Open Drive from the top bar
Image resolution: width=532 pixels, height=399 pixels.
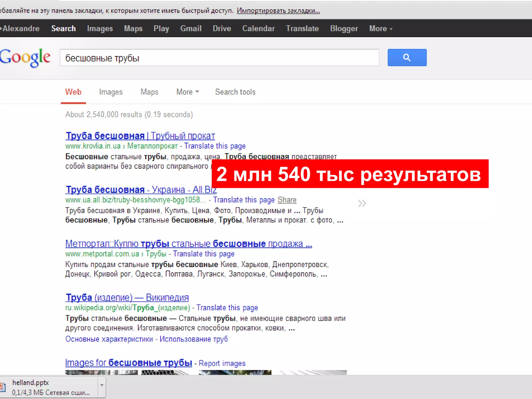pos(222,28)
